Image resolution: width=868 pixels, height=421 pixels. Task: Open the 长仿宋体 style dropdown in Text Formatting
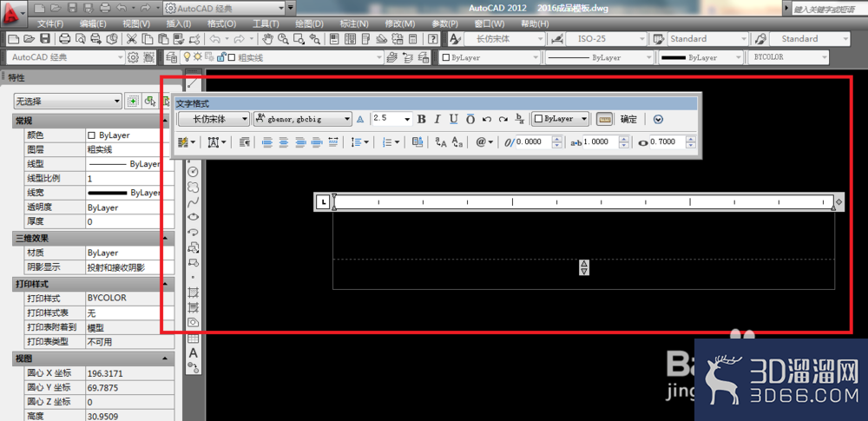(x=214, y=119)
